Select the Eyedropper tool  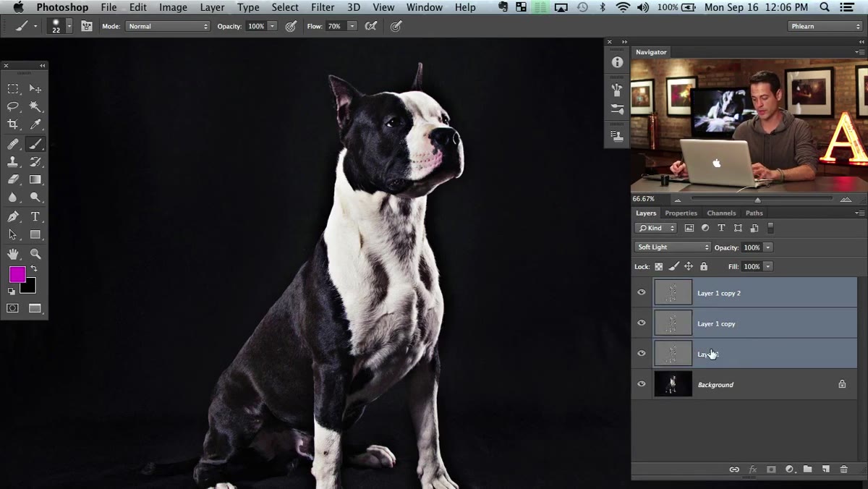click(35, 124)
